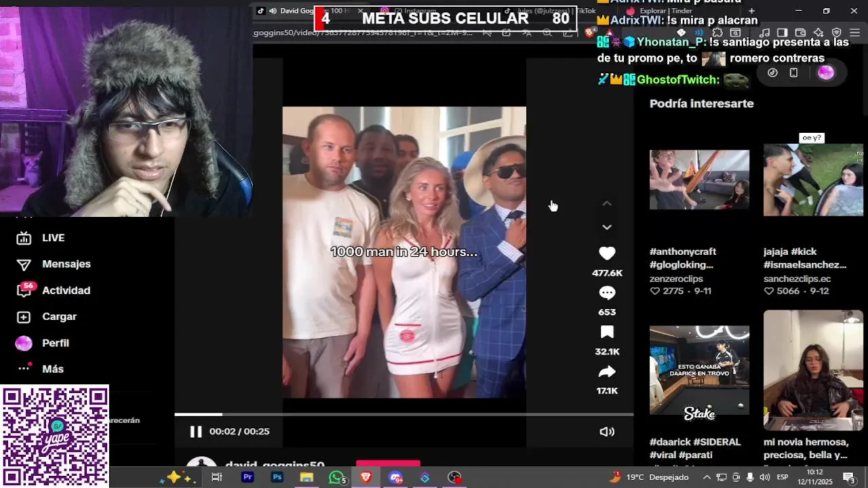This screenshot has height=488, width=868.
Task: Open a new browser tab with plus button
Action: click(x=751, y=11)
